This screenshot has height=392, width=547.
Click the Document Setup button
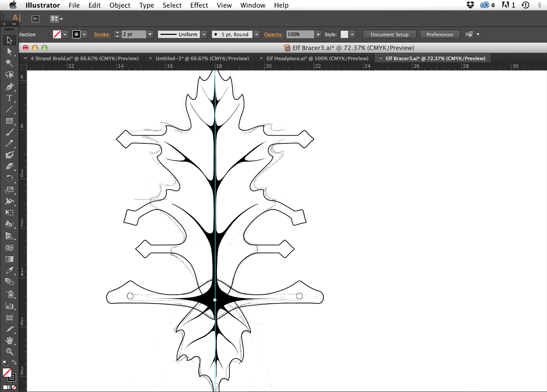click(x=389, y=34)
